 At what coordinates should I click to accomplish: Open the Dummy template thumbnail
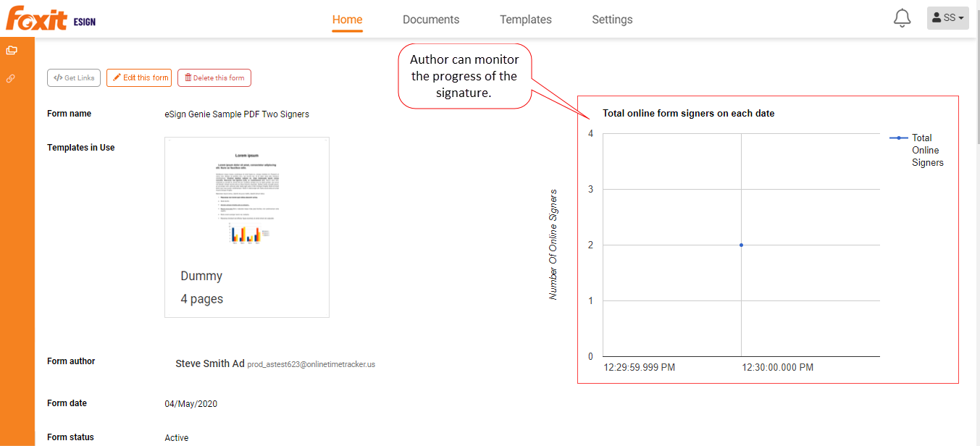(x=247, y=227)
